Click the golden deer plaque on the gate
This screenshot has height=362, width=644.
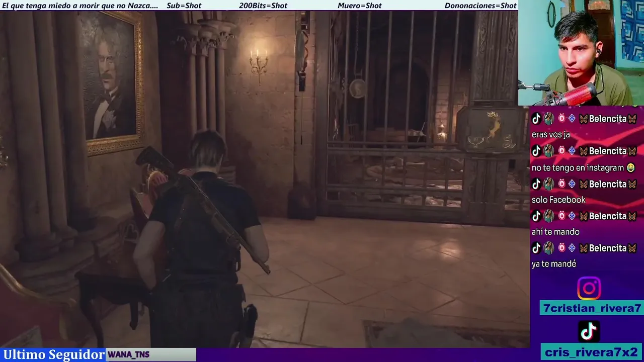coord(492,129)
